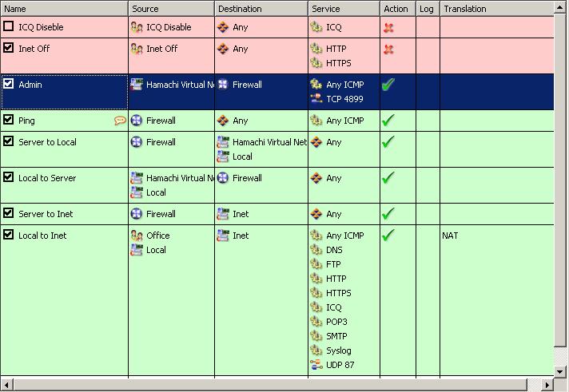Click the green allow checkmark in Admin row
The height and width of the screenshot is (392, 569).
coord(389,85)
